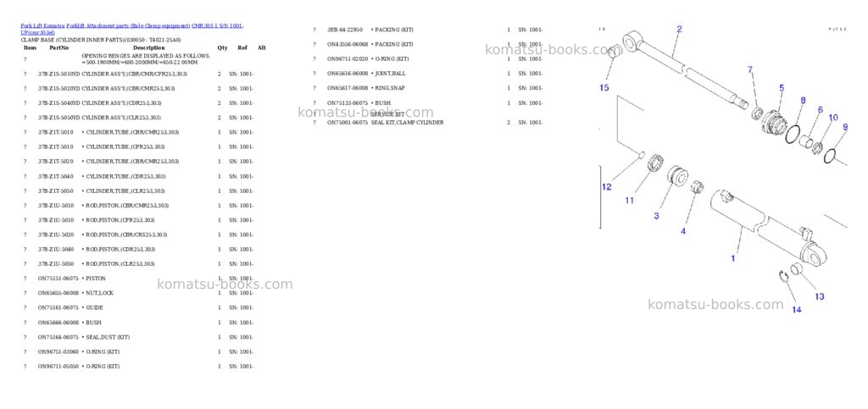This screenshot has height=409, width=868.
Task: Select part number 37B-Z1S-5050YD
Action: [58, 118]
